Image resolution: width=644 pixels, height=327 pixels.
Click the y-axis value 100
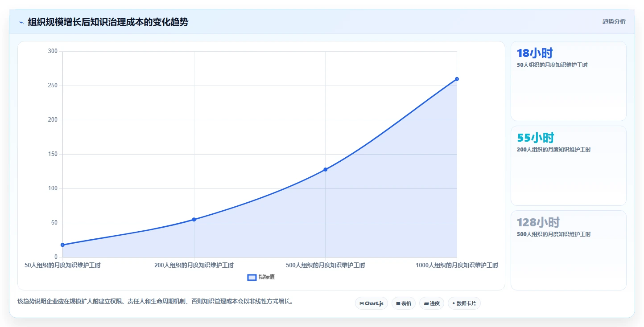tap(53, 188)
